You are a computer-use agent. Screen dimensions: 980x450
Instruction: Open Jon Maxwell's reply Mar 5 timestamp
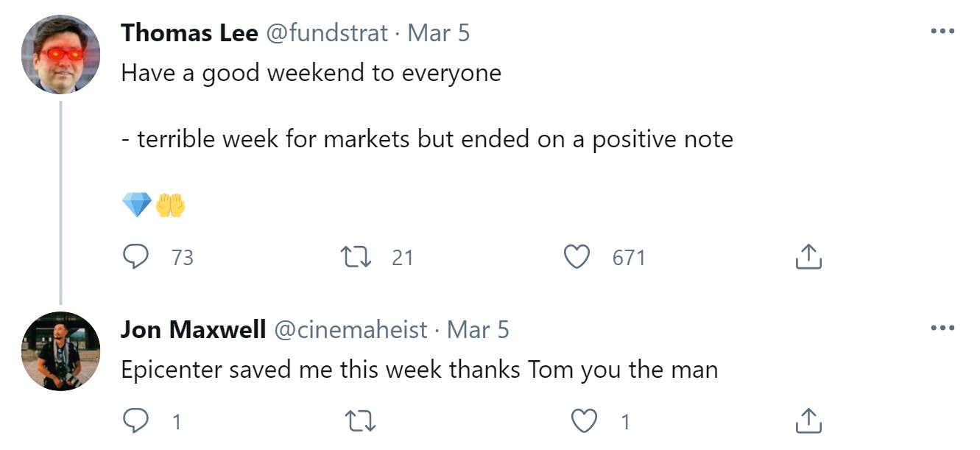click(x=478, y=329)
